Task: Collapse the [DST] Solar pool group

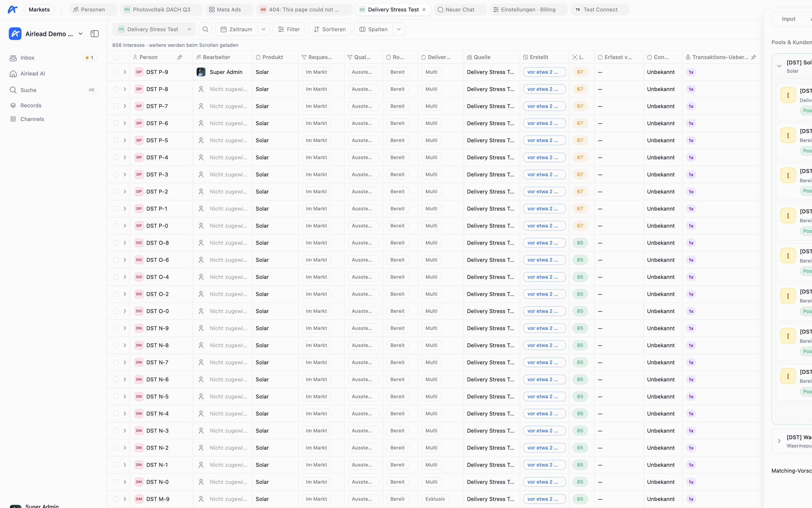Action: [779, 66]
